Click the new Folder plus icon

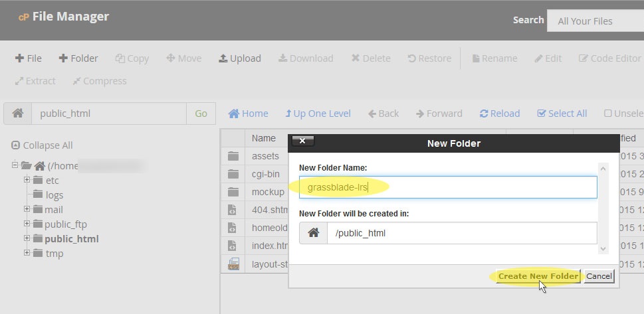pos(63,58)
